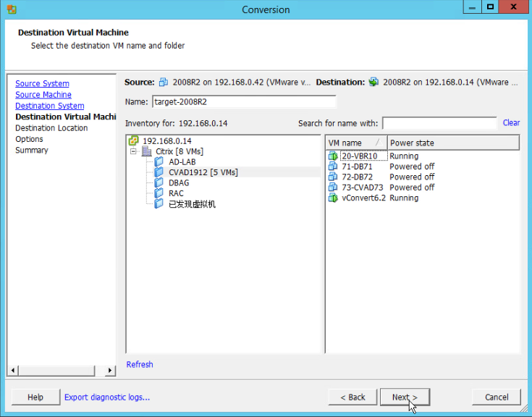
Task: Sort by VM name column header
Action: point(356,143)
